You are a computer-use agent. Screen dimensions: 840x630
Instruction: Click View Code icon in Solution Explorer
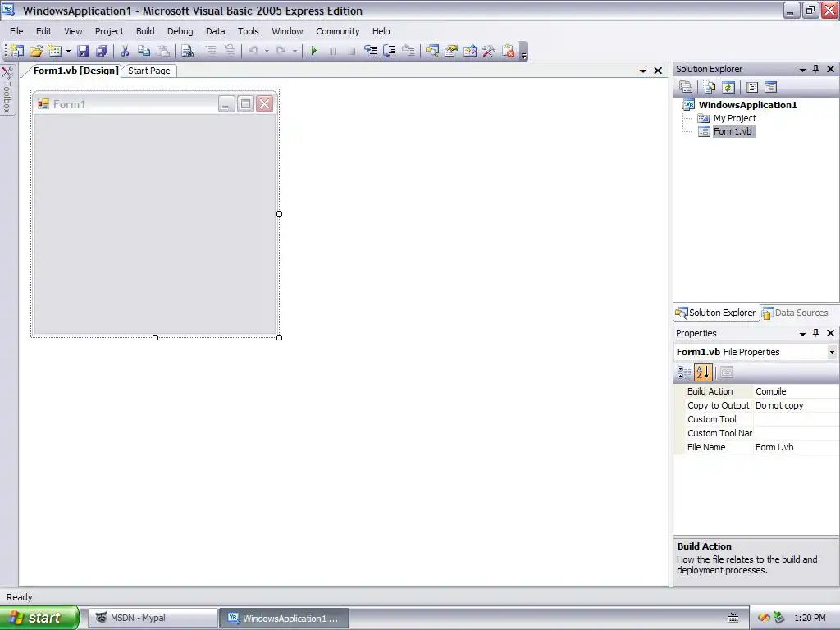click(752, 87)
